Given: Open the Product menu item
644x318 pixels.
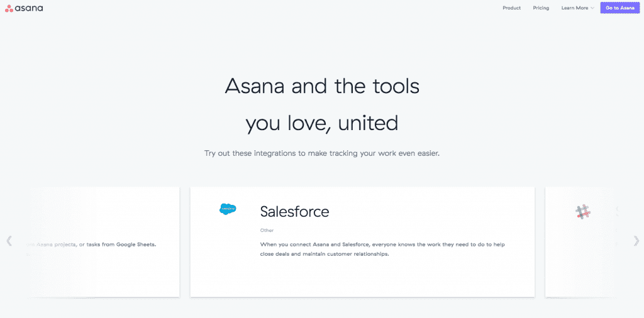Looking at the screenshot, I should pyautogui.click(x=511, y=8).
